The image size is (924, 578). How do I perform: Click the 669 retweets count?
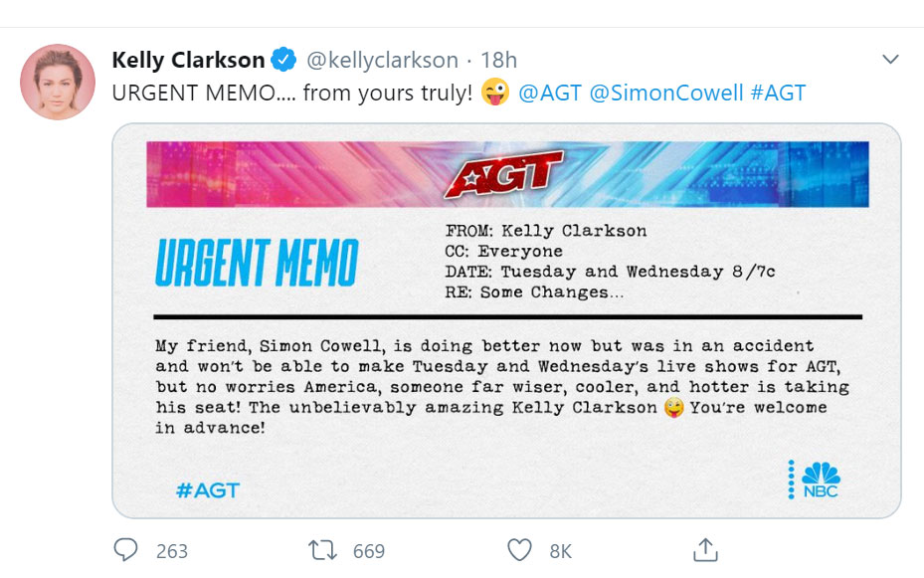tap(369, 550)
